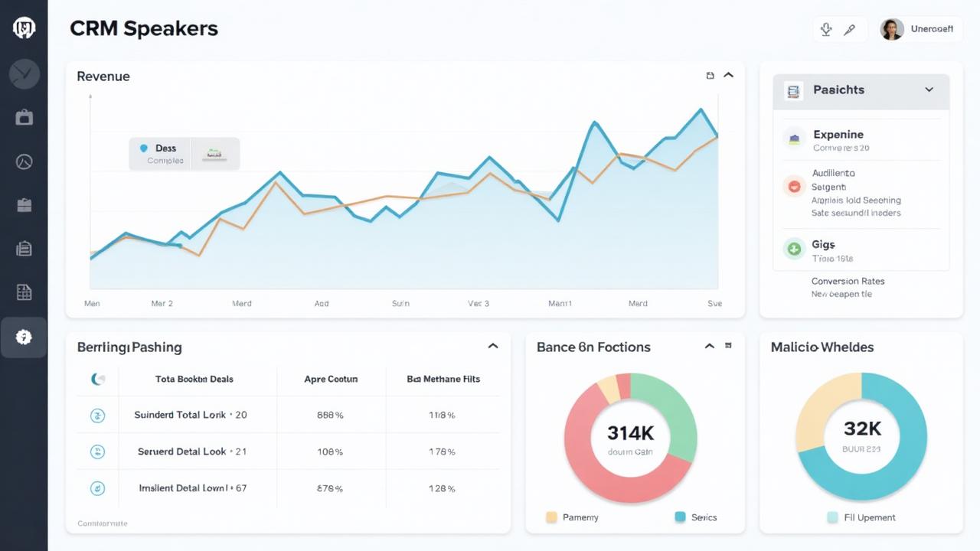Toggle the Pamemy legend entry
Screen dimensions: 980x551
coord(572,517)
